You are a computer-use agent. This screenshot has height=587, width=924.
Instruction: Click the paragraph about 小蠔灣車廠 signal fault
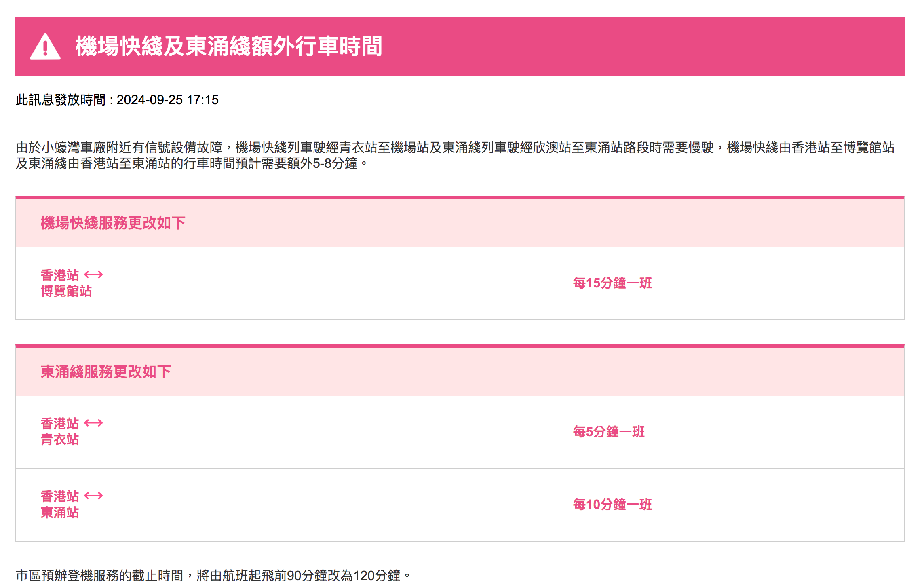pyautogui.click(x=455, y=155)
